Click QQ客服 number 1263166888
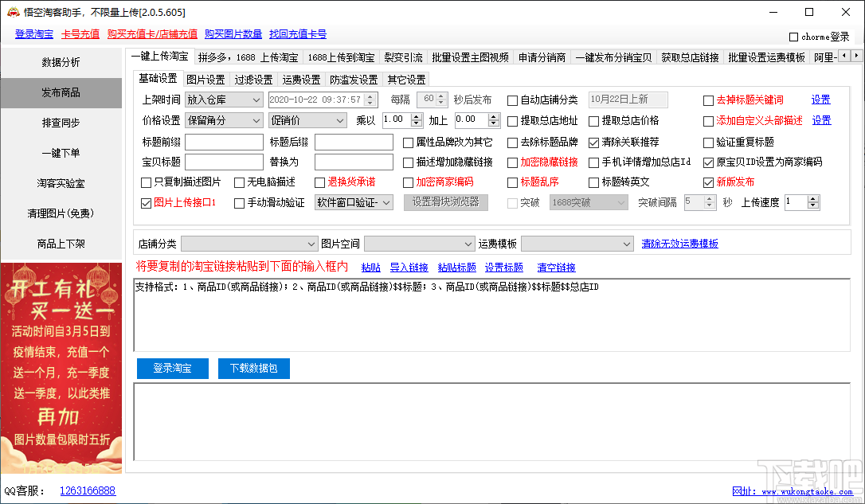Screen dimensions: 865x504 click(x=88, y=490)
